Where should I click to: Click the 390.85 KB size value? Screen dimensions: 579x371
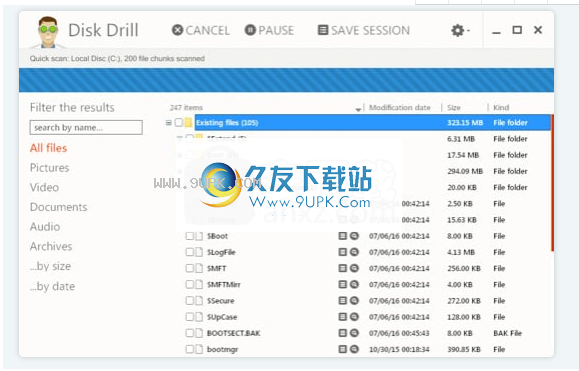[x=464, y=349]
